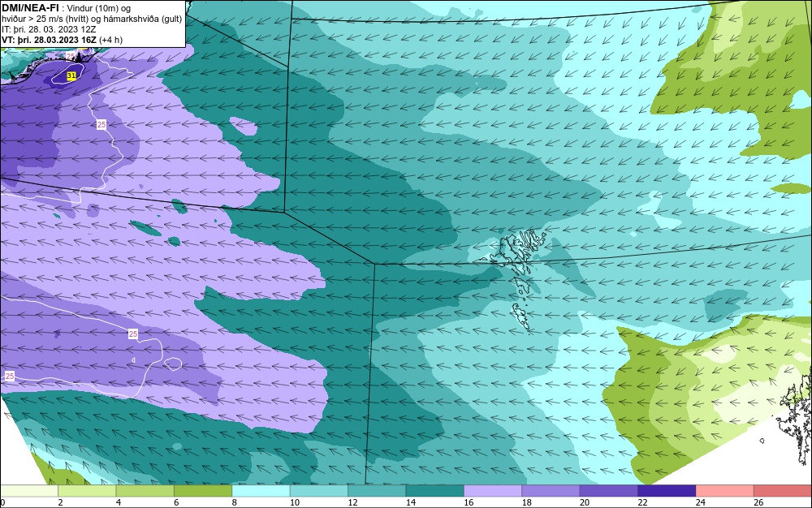Viewport: 812px width, 508px height.
Task: Click the 'Vindur (10m) og' caption text
Action: (98, 8)
